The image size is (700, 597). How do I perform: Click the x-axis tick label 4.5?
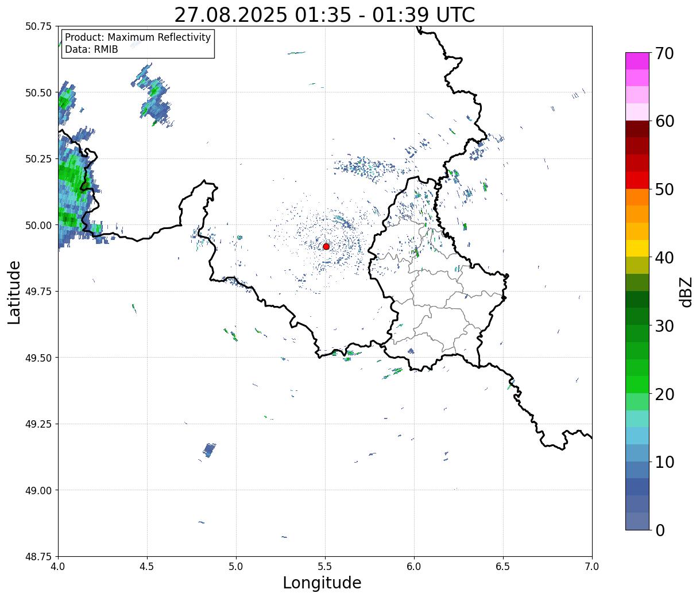[x=147, y=566]
